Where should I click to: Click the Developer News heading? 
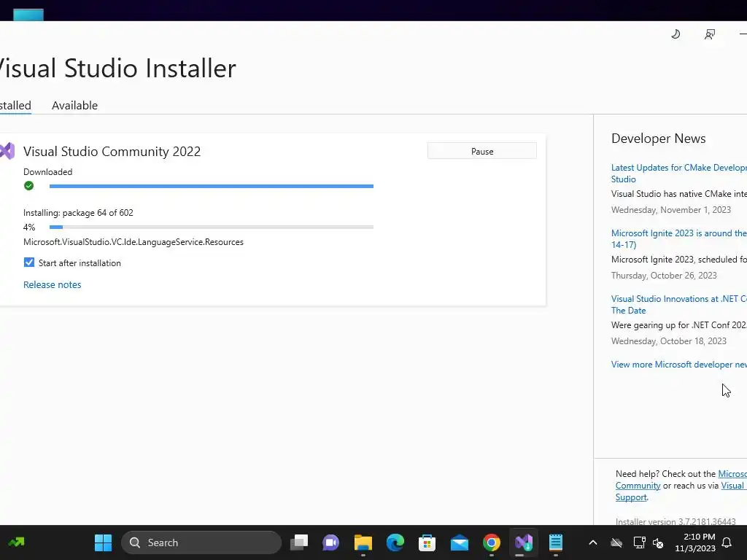tap(659, 139)
